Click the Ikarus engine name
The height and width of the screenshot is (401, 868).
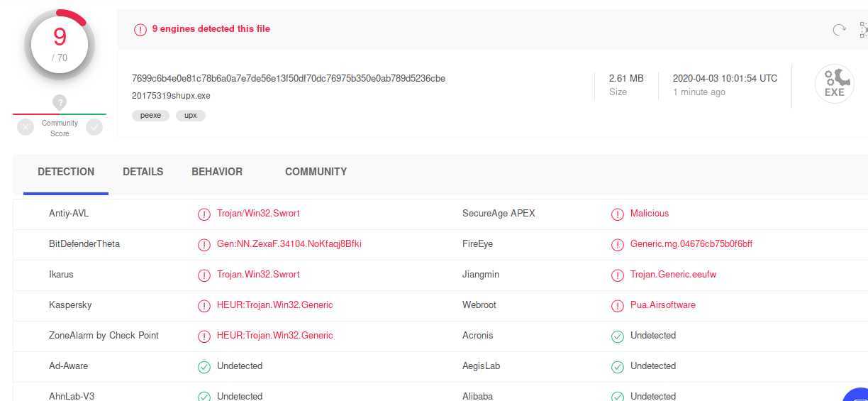pos(61,274)
